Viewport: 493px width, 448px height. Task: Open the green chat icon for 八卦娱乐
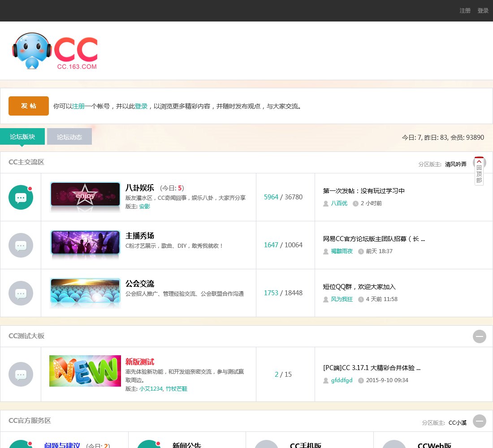(x=21, y=197)
